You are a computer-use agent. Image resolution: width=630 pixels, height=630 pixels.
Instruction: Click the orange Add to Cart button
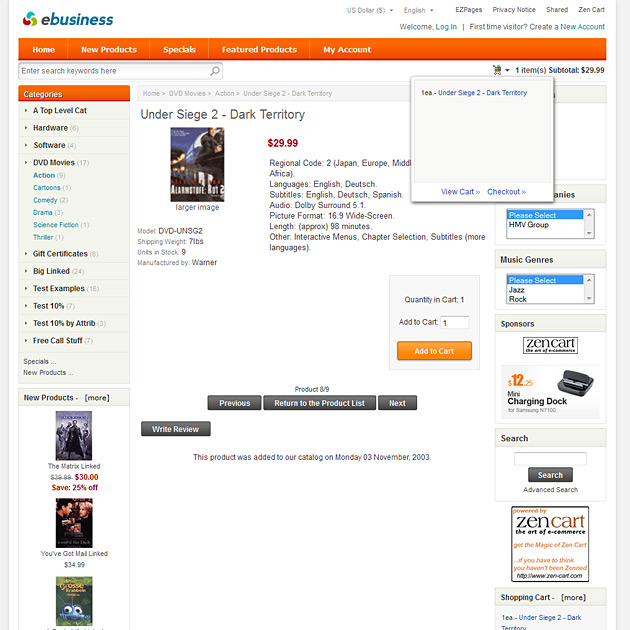click(x=434, y=351)
